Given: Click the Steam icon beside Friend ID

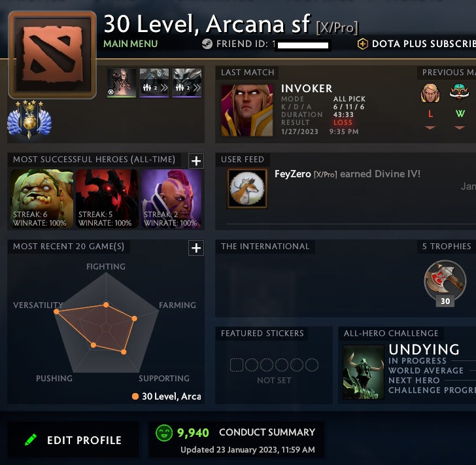Looking at the screenshot, I should 207,44.
